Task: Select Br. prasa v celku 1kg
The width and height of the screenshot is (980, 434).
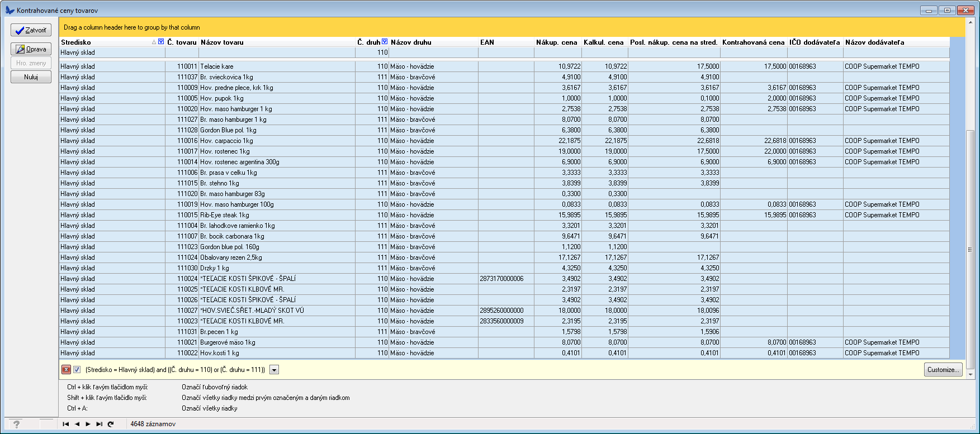Action: [x=504, y=173]
